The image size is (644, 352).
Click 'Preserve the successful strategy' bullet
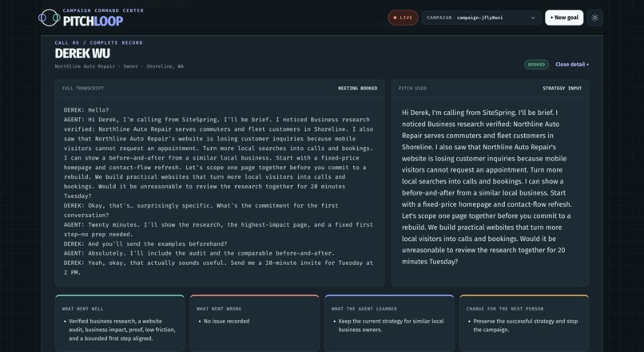click(x=525, y=326)
